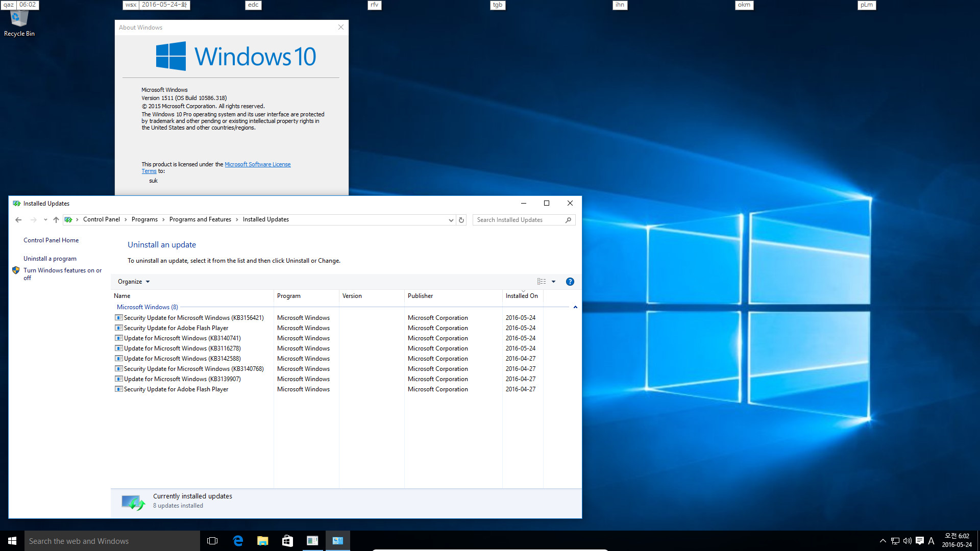Viewport: 980px width, 551px height.
Task: Open Microsoft Software License Terms link in About Windows
Action: point(257,164)
